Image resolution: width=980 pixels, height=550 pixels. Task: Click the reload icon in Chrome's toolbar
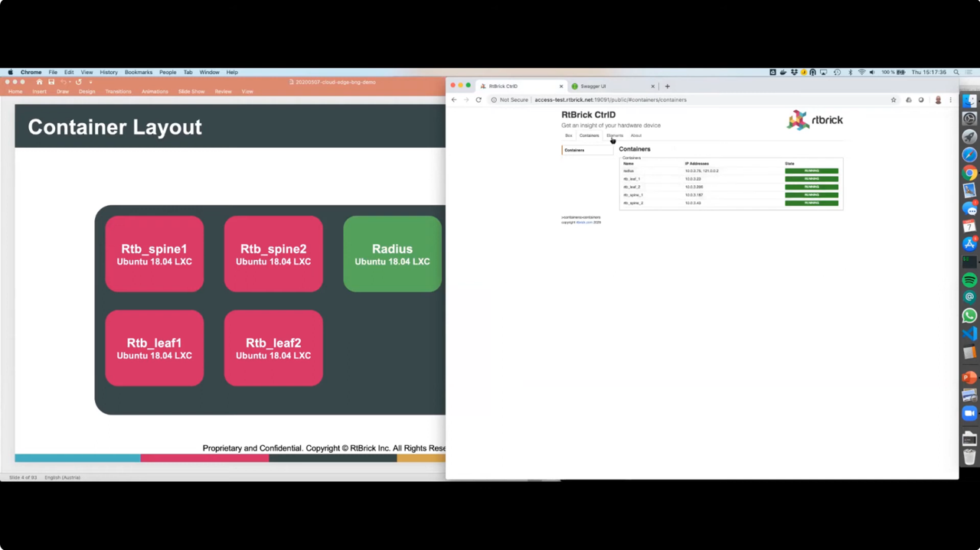tap(479, 99)
